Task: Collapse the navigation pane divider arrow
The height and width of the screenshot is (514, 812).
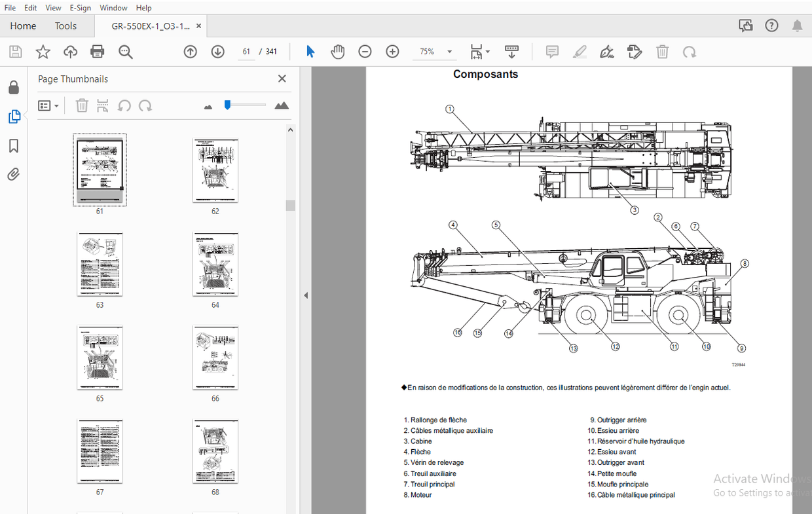Action: [x=306, y=296]
